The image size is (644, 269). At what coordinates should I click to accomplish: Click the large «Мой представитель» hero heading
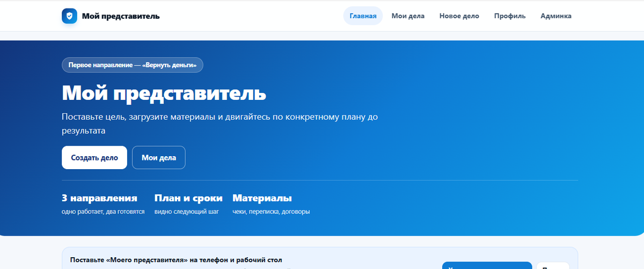coord(164,93)
